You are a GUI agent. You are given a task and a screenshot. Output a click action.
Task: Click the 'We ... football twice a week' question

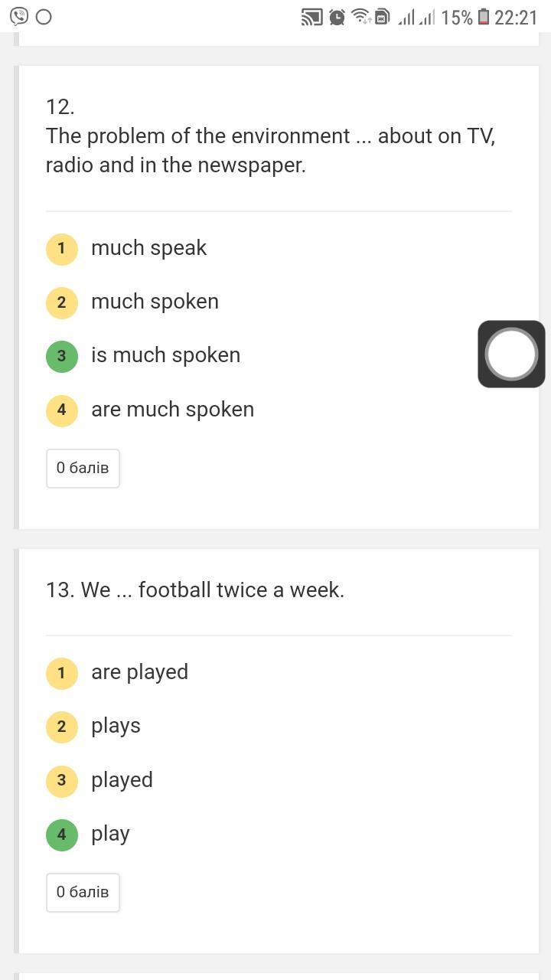coord(195,590)
